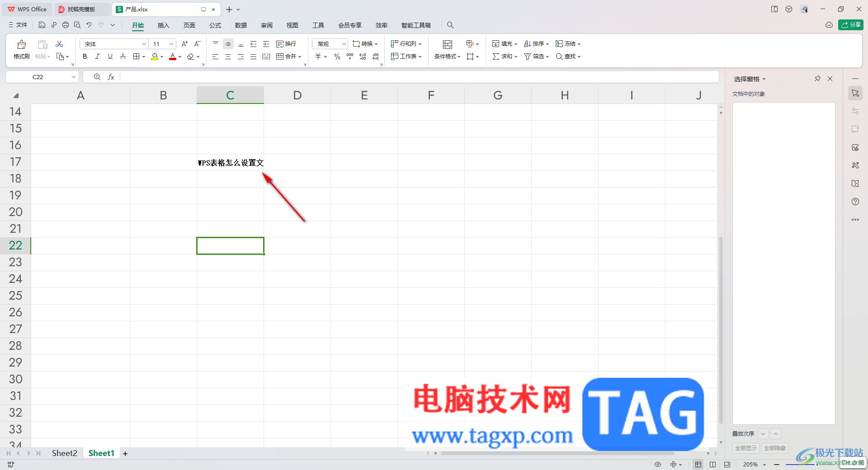Viewport: 868px width, 470px height.
Task: Toggle wrap text (换行)
Action: (x=286, y=44)
